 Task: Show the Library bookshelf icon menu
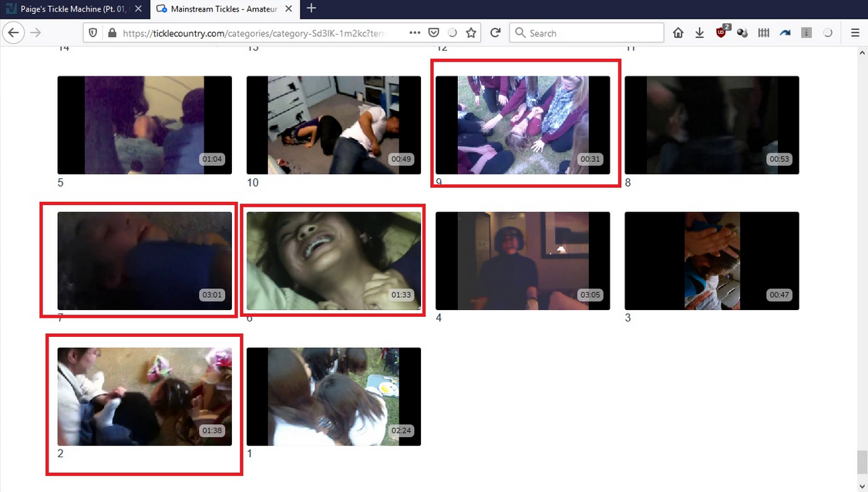point(764,33)
